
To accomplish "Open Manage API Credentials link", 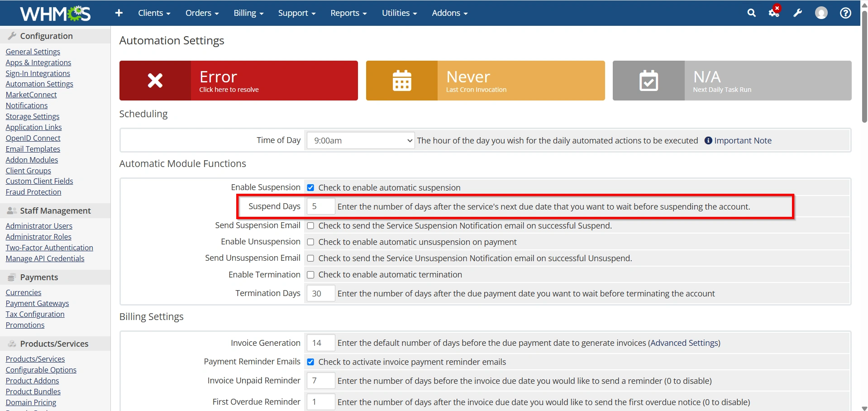I will click(x=45, y=258).
